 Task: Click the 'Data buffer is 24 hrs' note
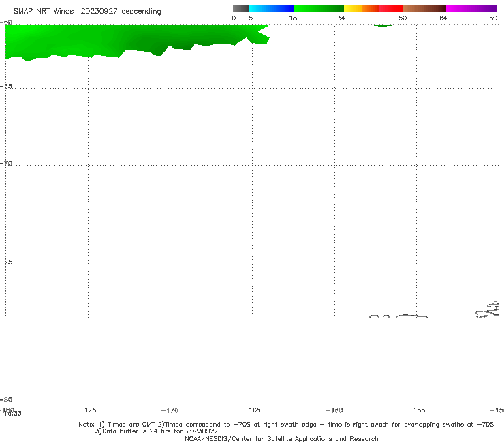tap(157, 431)
